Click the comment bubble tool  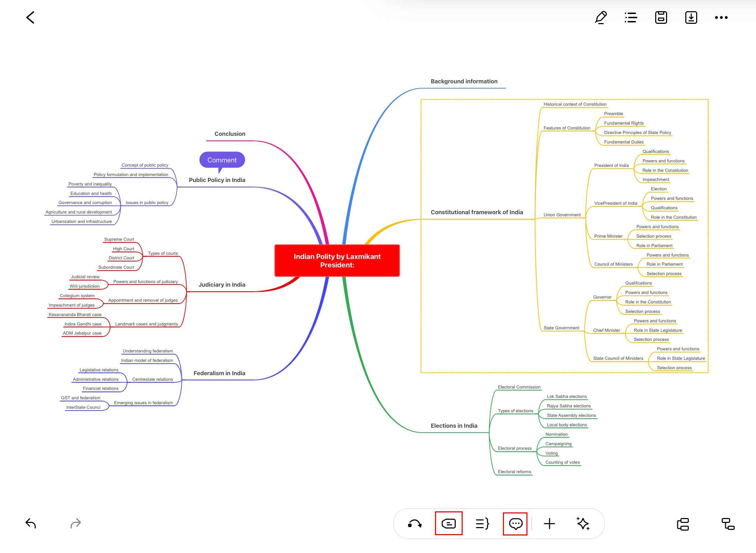(516, 524)
